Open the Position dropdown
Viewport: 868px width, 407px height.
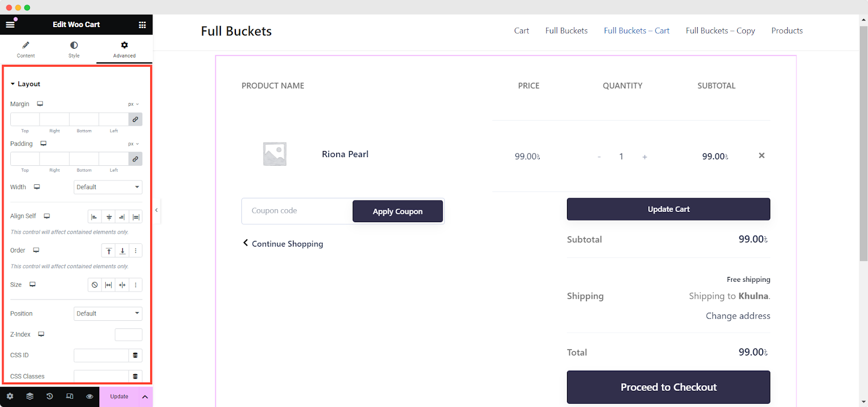pos(107,313)
